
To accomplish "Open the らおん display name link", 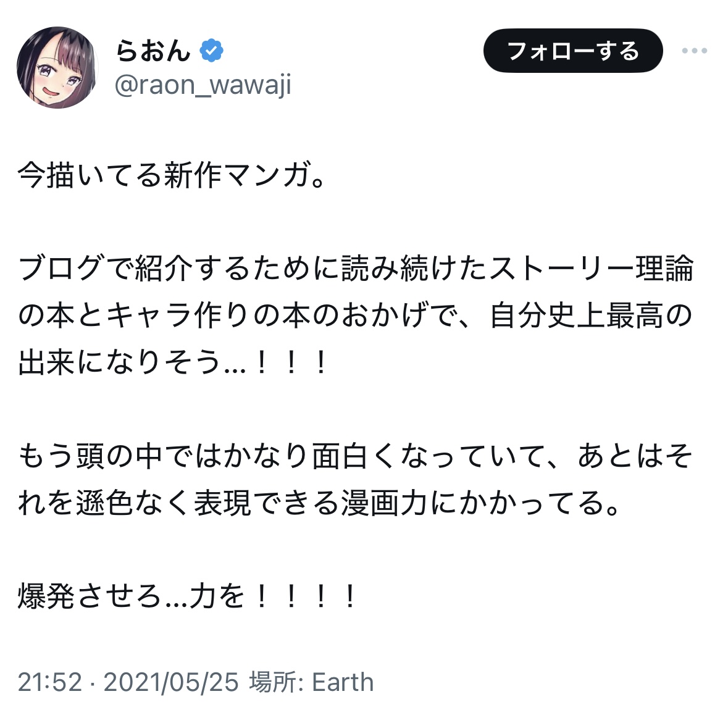I will pos(153,51).
